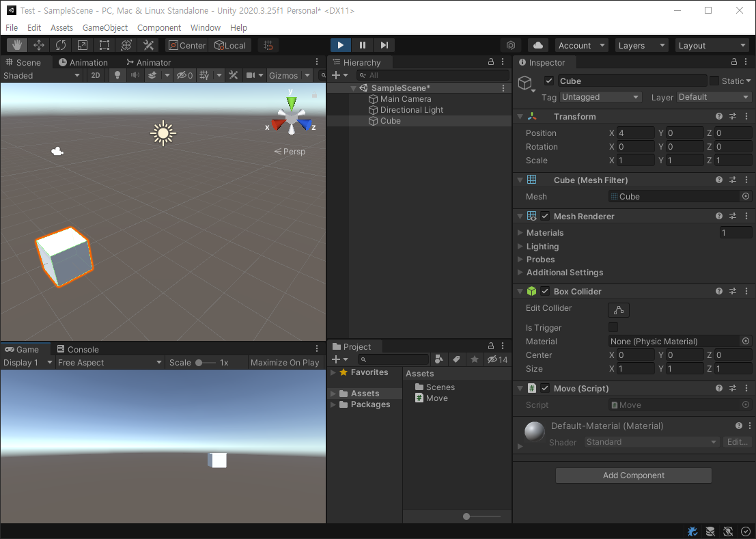
Task: Select the Scale tool
Action: (x=83, y=45)
